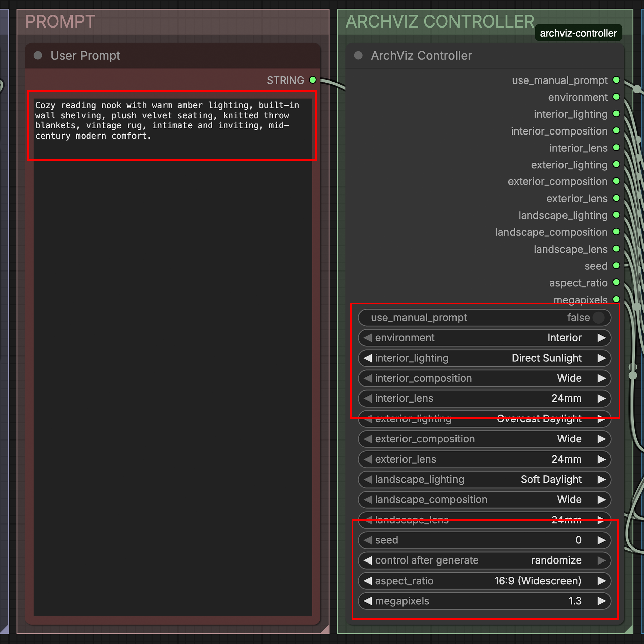Image resolution: width=644 pixels, height=644 pixels.
Task: Click the aspect_ratio output connector dot
Action: click(616, 282)
